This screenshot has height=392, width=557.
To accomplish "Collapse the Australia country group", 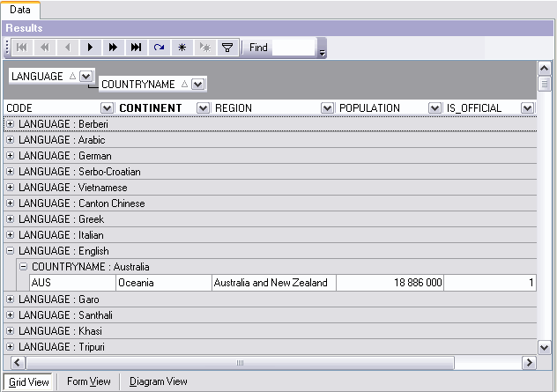I will [24, 266].
